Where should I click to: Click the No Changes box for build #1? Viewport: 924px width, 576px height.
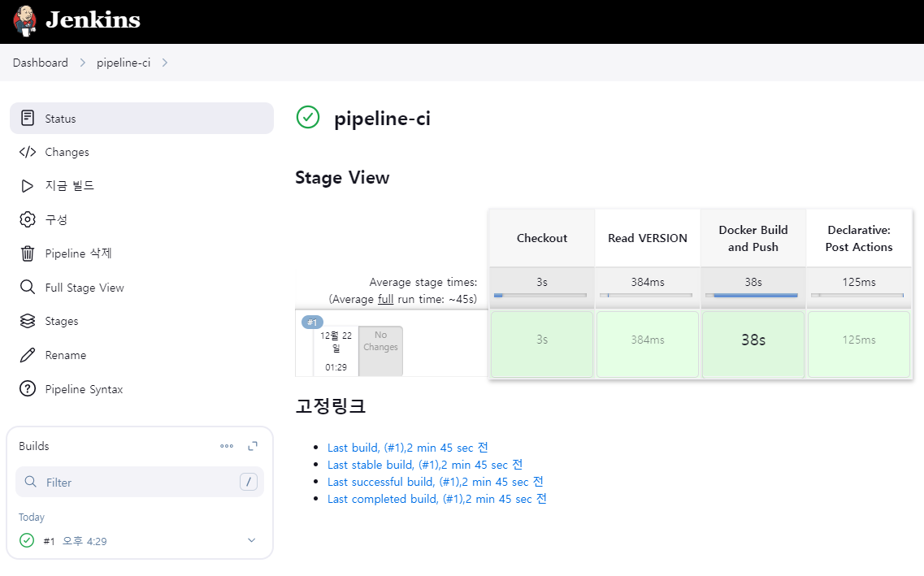click(x=380, y=351)
